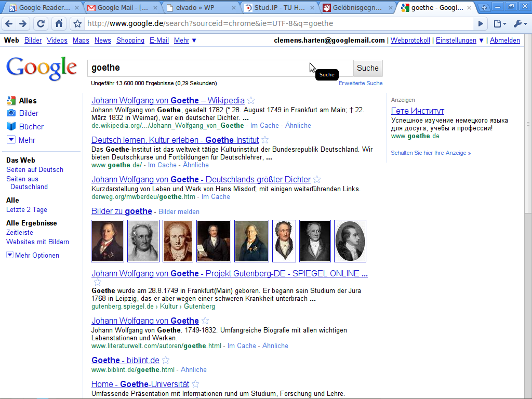This screenshot has width=532, height=399.
Task: Go back with the browser back arrow
Action: click(x=9, y=23)
